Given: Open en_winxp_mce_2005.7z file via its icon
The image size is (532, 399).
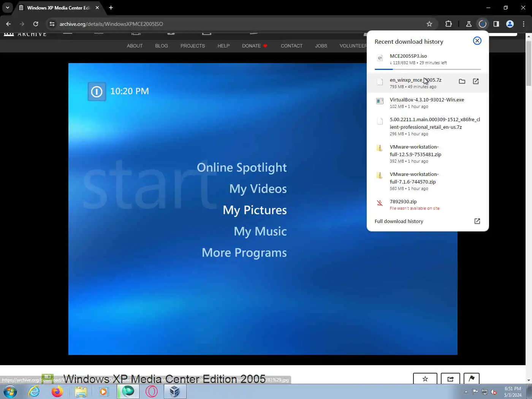Looking at the screenshot, I should tap(476, 81).
